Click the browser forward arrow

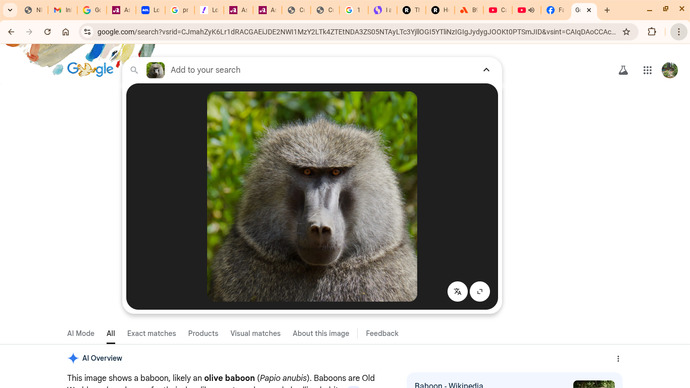coord(29,32)
